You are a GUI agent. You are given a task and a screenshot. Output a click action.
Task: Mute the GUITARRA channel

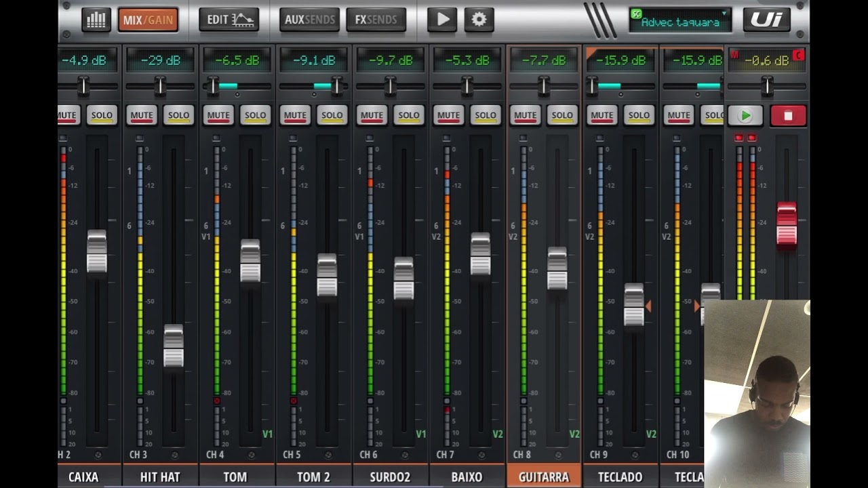pyautogui.click(x=525, y=115)
